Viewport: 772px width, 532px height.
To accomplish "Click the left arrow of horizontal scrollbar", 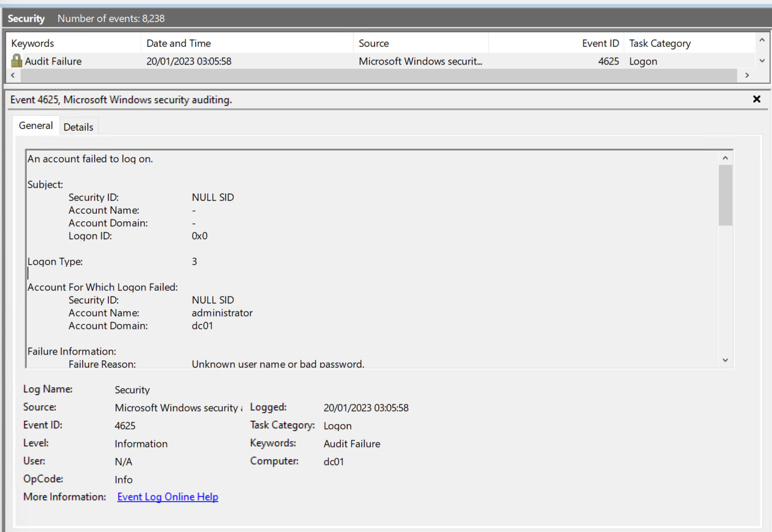I will [x=13, y=75].
